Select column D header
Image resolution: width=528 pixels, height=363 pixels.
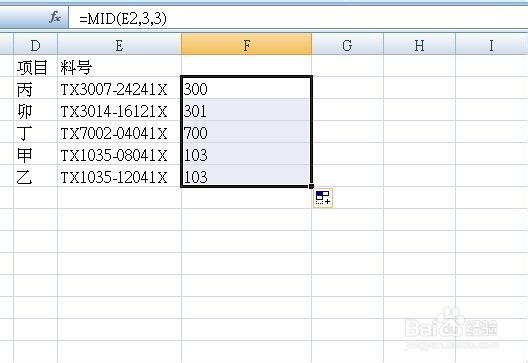pos(35,45)
